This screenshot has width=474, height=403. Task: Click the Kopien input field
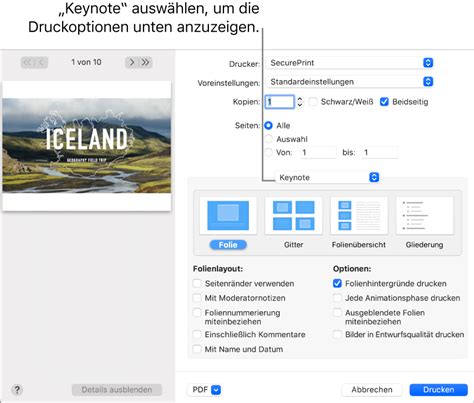click(x=280, y=102)
